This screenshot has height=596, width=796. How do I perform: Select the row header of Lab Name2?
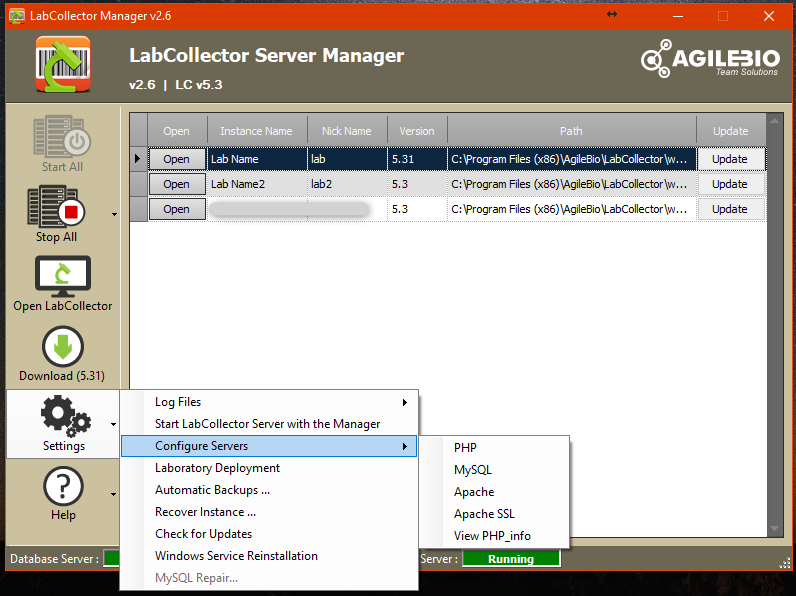(139, 184)
